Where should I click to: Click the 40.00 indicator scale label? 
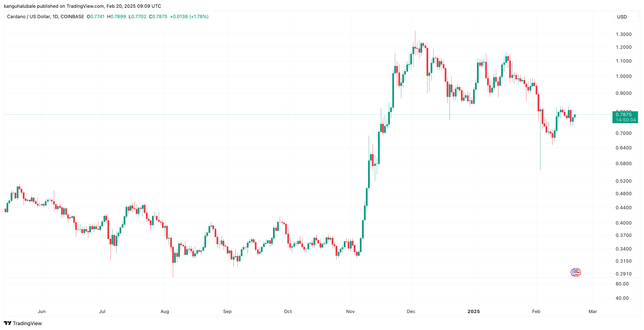click(622, 298)
